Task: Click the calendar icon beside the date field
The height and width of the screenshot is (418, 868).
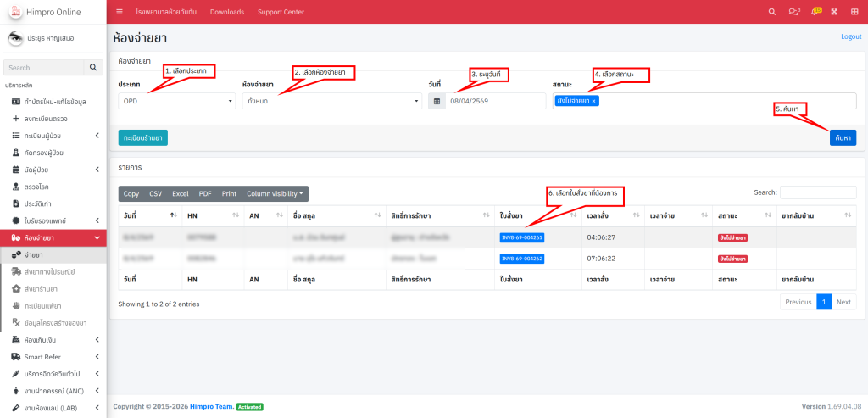Action: point(437,101)
